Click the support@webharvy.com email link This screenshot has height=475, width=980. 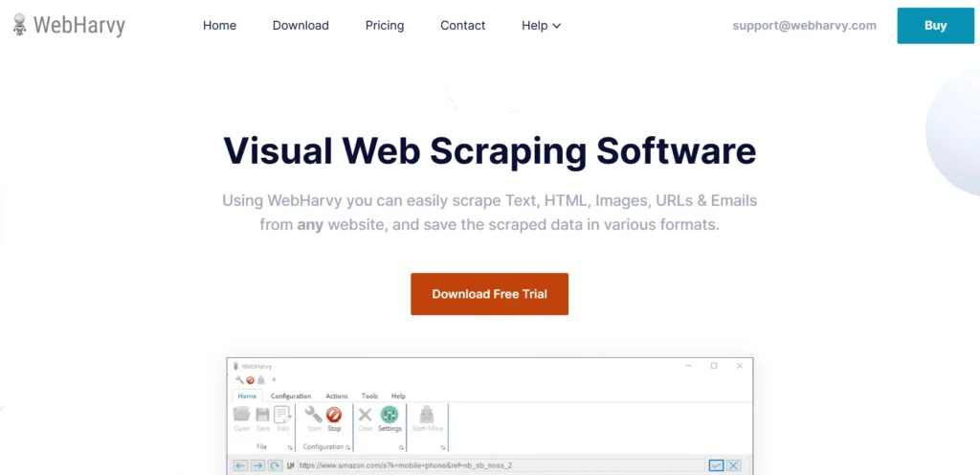coord(804,26)
